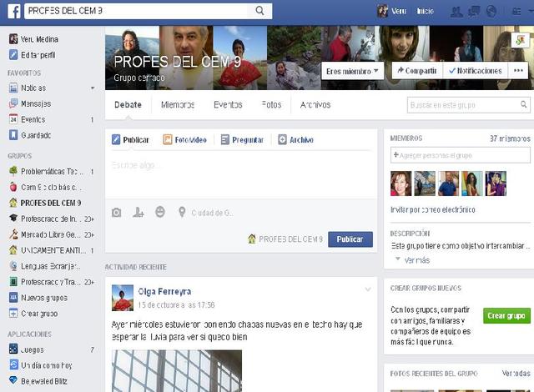Click the Editar perfil pencil icon
Image resolution: width=534 pixels, height=392 pixels.
tap(13, 55)
